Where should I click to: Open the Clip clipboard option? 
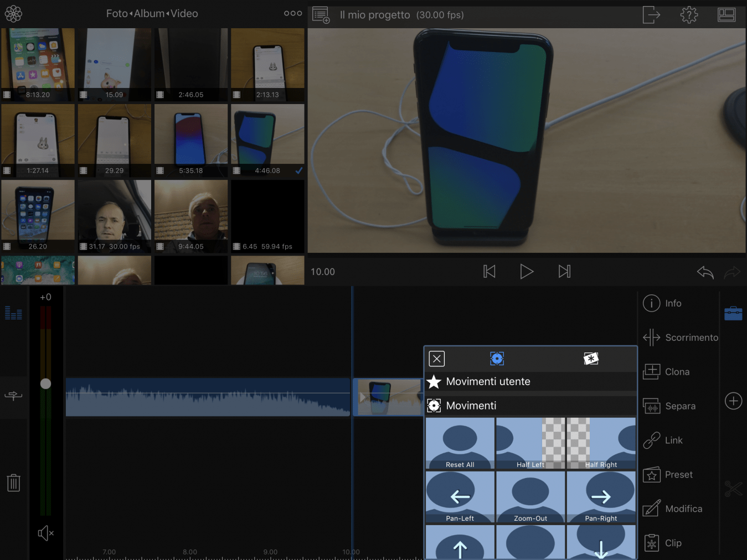coord(662,543)
